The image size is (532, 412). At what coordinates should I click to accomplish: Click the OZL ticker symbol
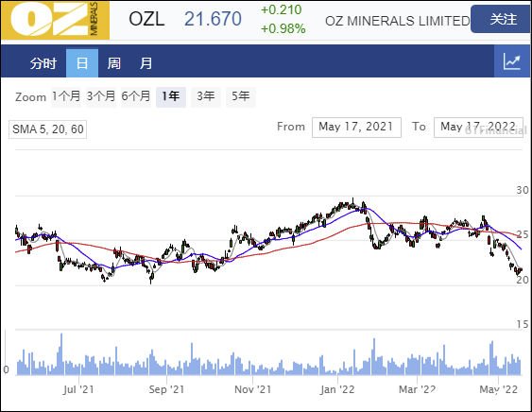[x=146, y=19]
